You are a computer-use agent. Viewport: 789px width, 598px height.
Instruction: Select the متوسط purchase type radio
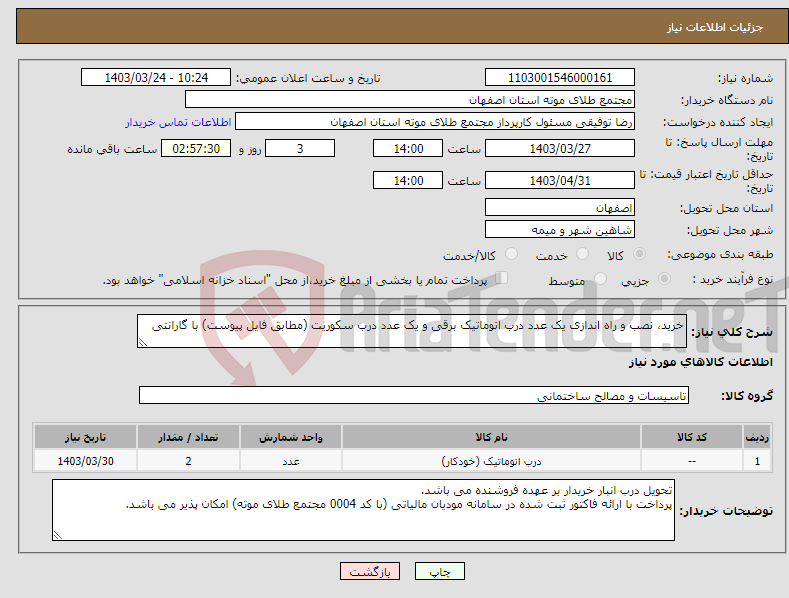[x=600, y=278]
